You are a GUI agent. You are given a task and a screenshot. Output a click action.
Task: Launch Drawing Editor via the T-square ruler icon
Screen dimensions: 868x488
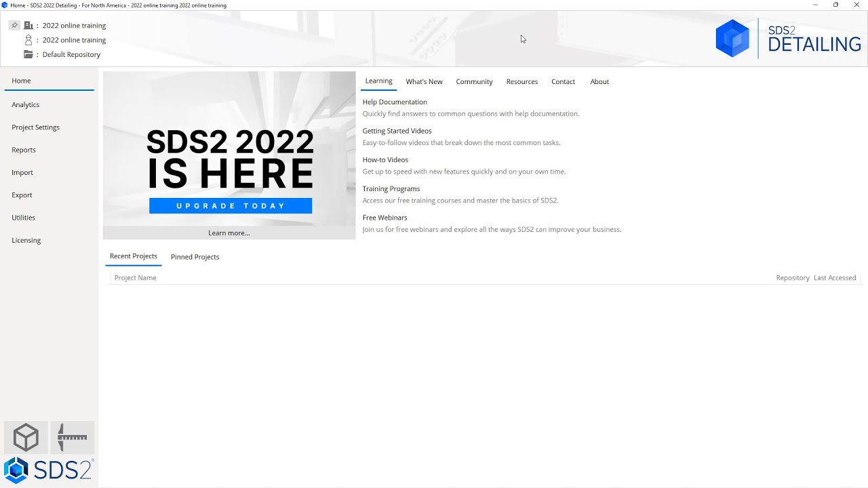[x=73, y=437]
